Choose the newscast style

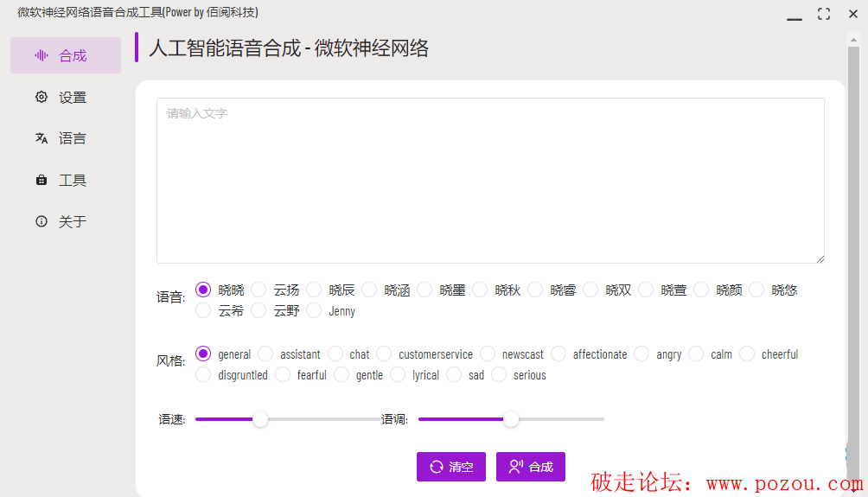(x=488, y=354)
